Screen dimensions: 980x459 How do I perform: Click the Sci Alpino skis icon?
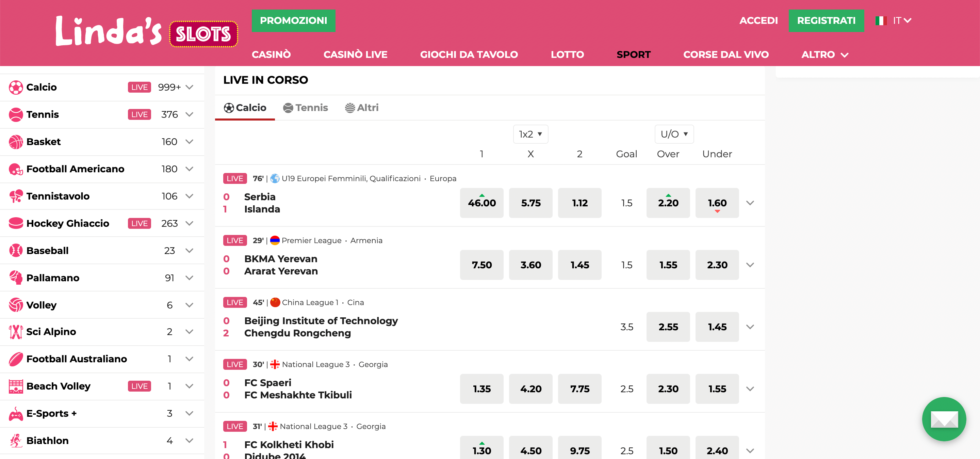(x=16, y=332)
